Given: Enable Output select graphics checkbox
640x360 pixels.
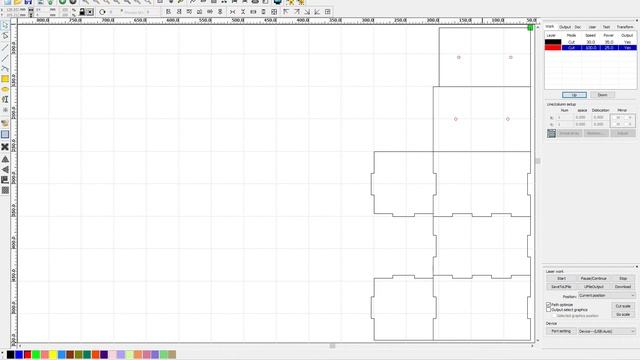Looking at the screenshot, I should click(x=549, y=310).
